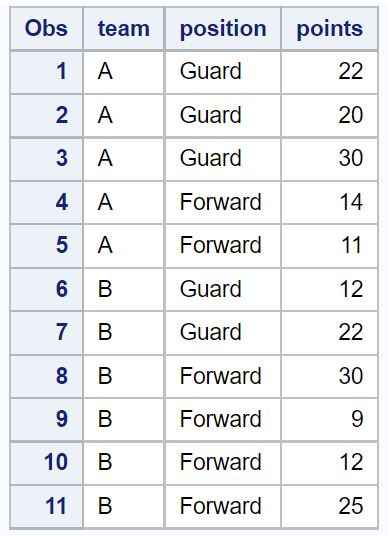The width and height of the screenshot is (388, 536).
Task: Select observation number 7 cell
Action: point(46,332)
